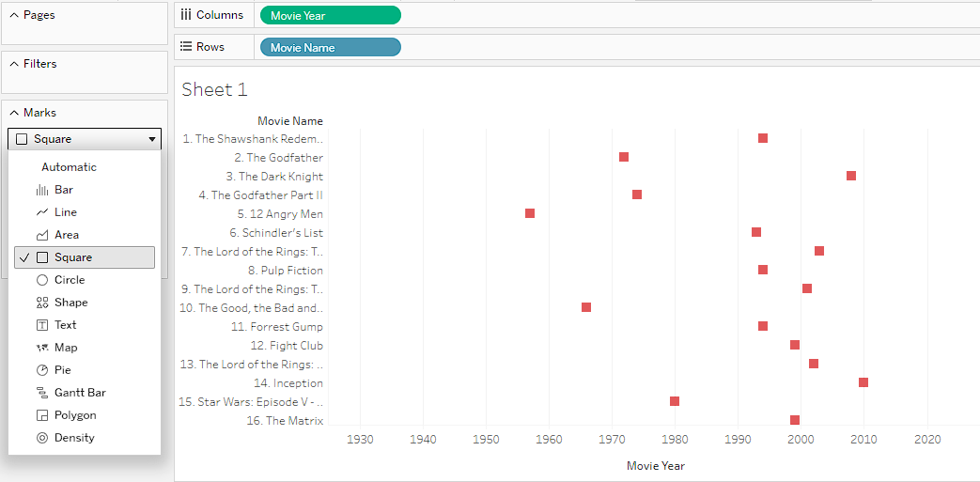Pick the Area mark type icon
The height and width of the screenshot is (482, 980).
[x=42, y=235]
